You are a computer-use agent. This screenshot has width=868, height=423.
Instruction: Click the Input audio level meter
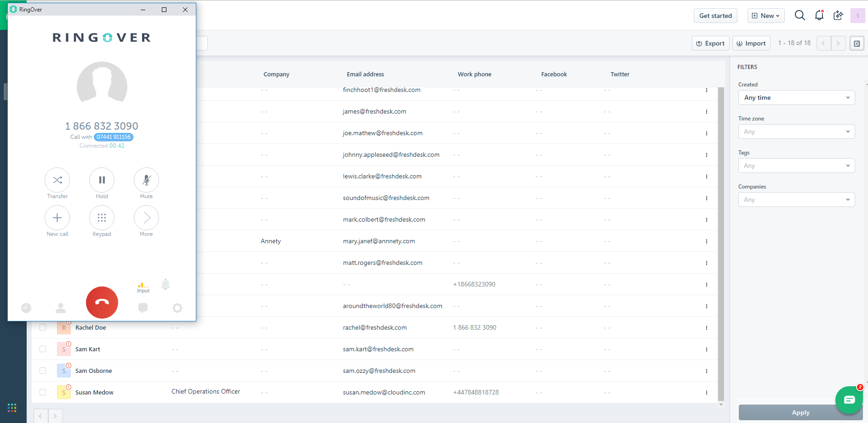(x=143, y=285)
